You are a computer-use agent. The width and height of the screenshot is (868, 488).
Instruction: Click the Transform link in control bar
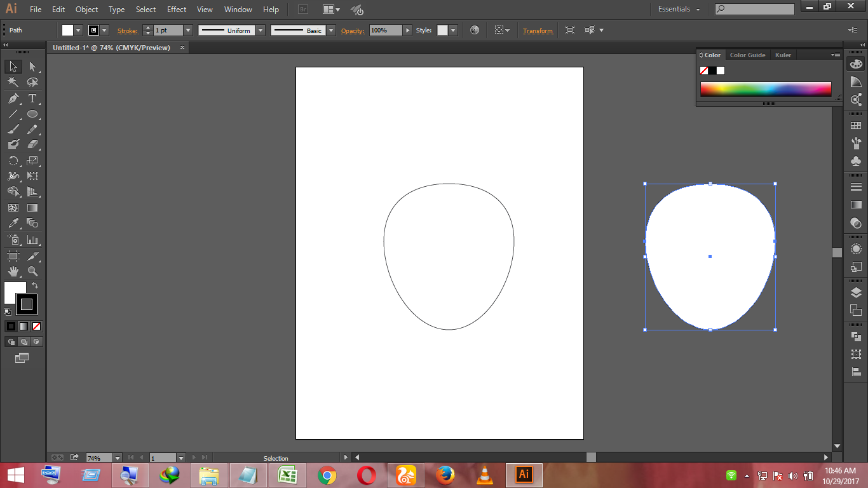point(538,30)
